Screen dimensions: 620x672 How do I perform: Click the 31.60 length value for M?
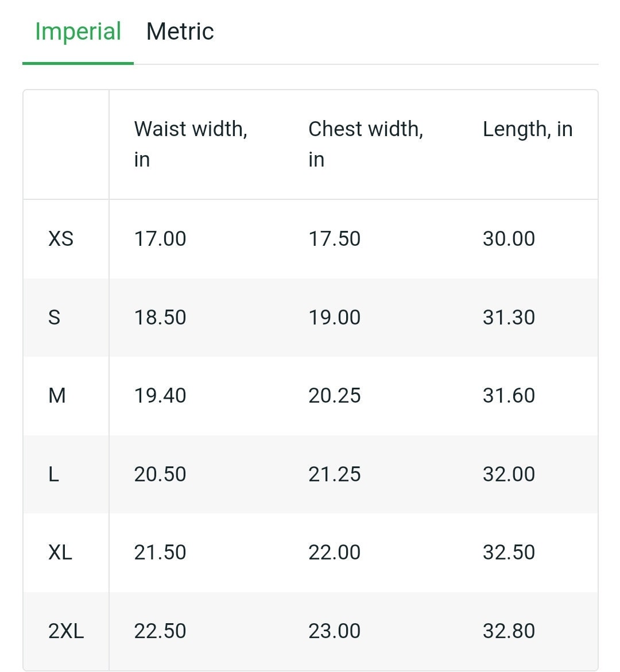click(x=509, y=396)
